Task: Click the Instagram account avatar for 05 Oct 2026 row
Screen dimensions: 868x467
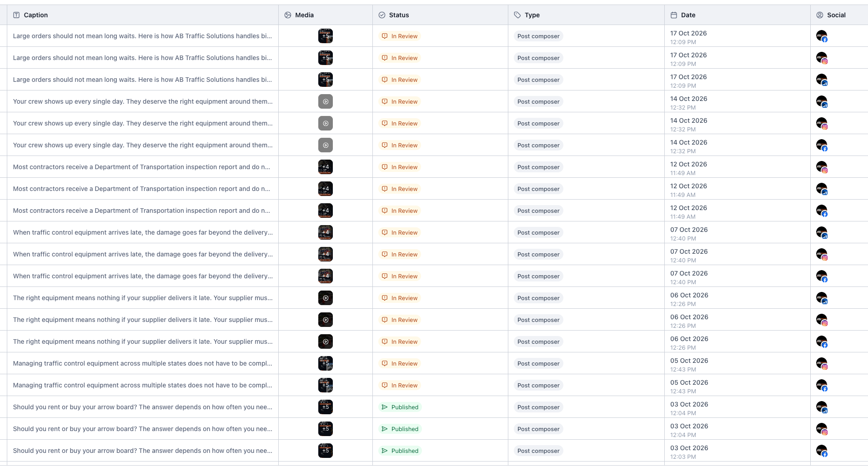Action: click(822, 363)
